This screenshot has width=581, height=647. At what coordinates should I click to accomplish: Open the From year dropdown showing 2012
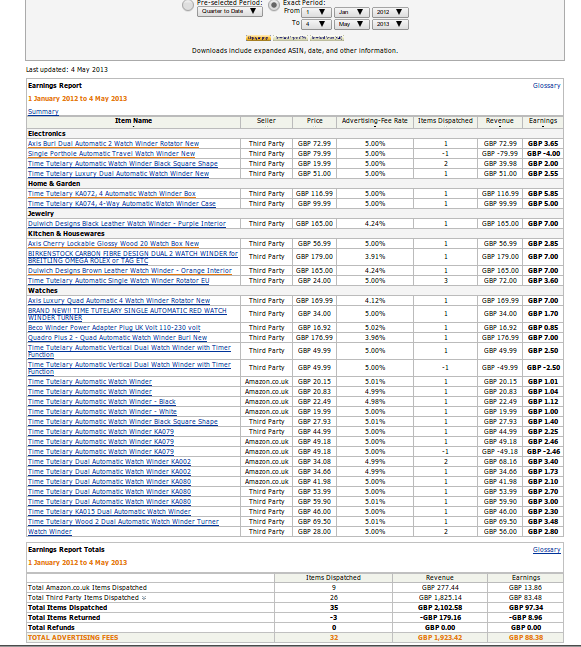pyautogui.click(x=390, y=12)
